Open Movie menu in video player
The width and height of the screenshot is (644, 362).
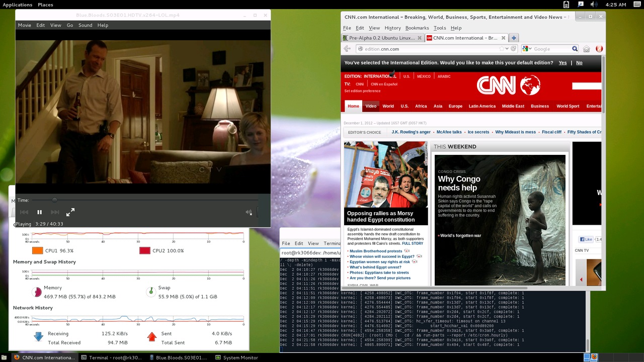coord(24,25)
